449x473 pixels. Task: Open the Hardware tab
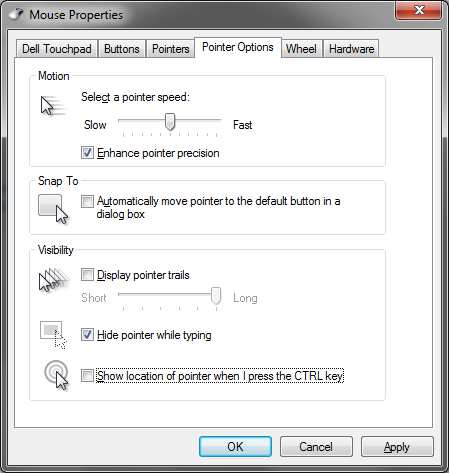pos(351,49)
